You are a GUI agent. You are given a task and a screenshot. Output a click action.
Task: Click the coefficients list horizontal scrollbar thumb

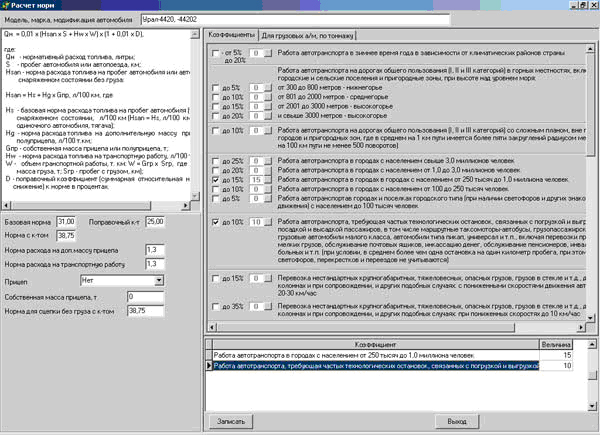(x=366, y=327)
